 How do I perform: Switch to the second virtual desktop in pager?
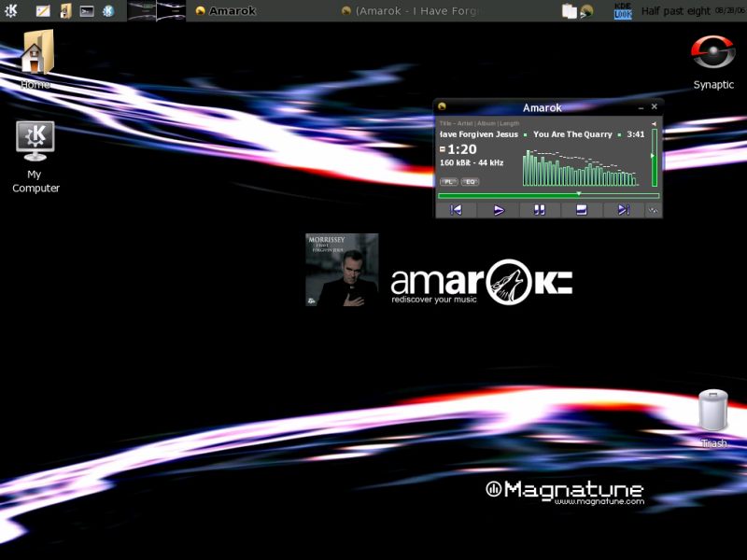tap(171, 10)
